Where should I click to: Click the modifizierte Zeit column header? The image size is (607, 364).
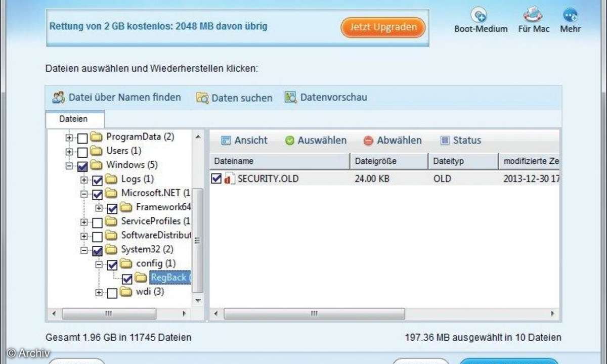tap(530, 161)
